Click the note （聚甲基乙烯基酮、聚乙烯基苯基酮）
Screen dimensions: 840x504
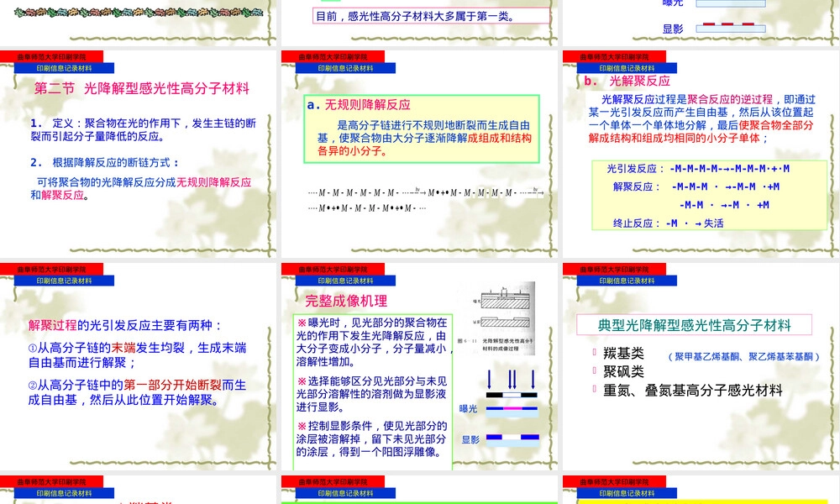coord(743,357)
